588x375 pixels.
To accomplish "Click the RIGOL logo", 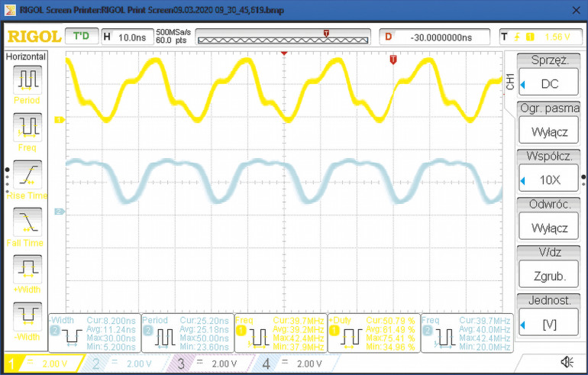I will pyautogui.click(x=32, y=37).
